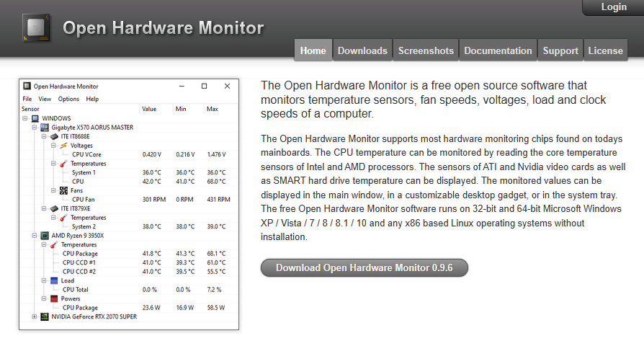Collapse the Load node
This screenshot has width=644, height=341.
(x=44, y=280)
